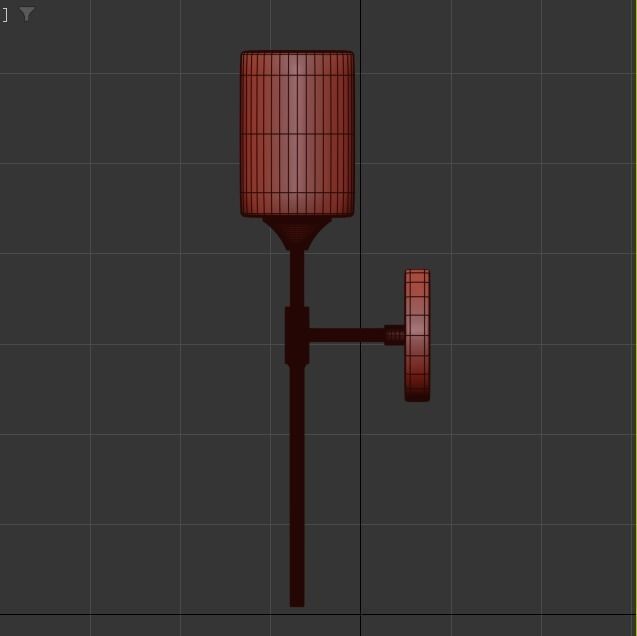Open the viewport filter funnel icon

[x=26, y=14]
